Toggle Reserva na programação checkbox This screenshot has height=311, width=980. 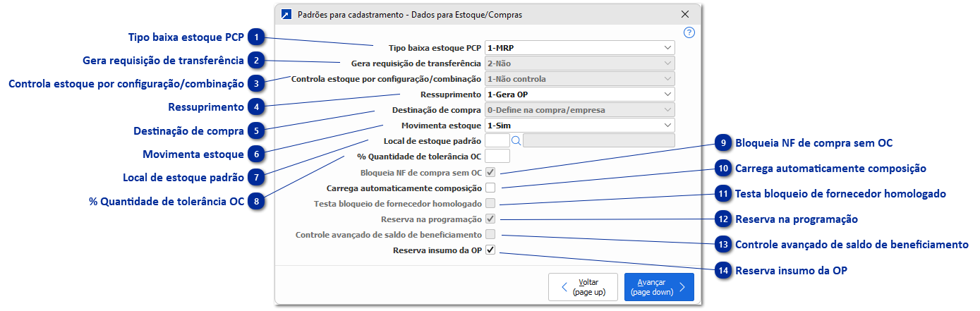tap(490, 219)
